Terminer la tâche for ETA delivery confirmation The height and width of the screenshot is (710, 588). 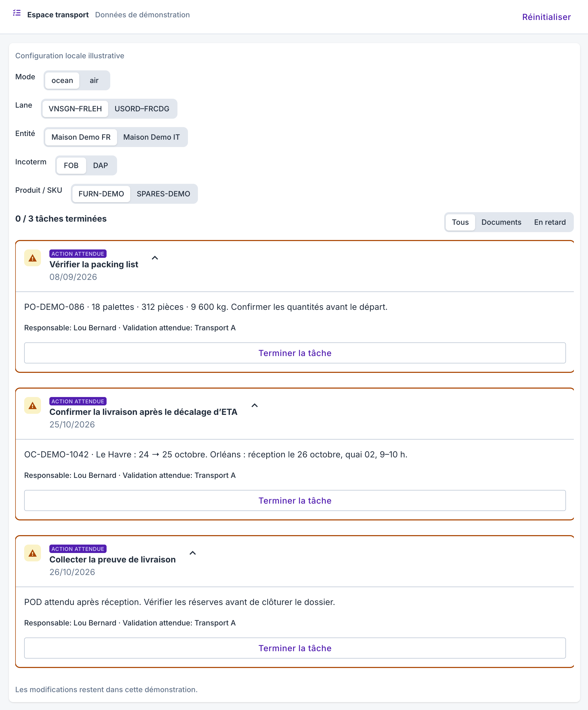pos(295,501)
